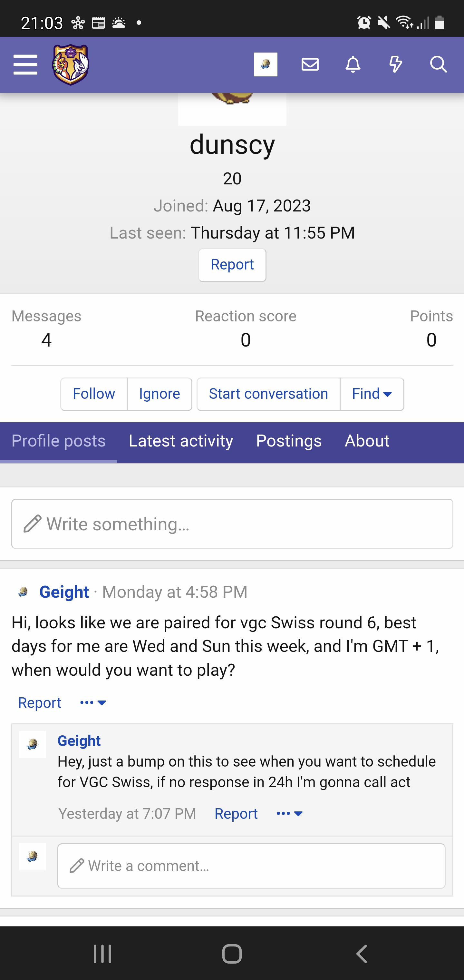Open the hamburger navigation menu
Image resolution: width=464 pixels, height=980 pixels.
[x=25, y=65]
